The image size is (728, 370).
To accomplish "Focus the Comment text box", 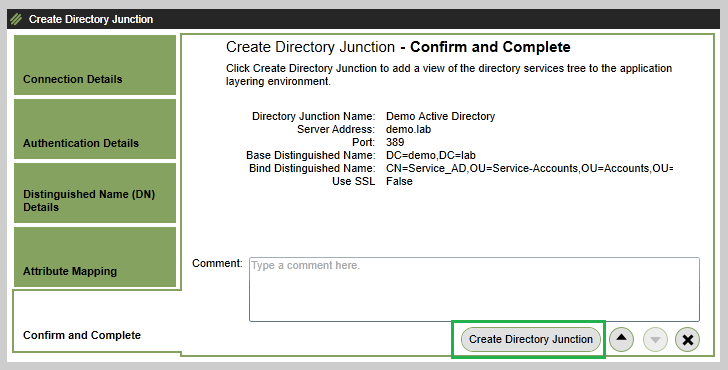I will (x=474, y=289).
